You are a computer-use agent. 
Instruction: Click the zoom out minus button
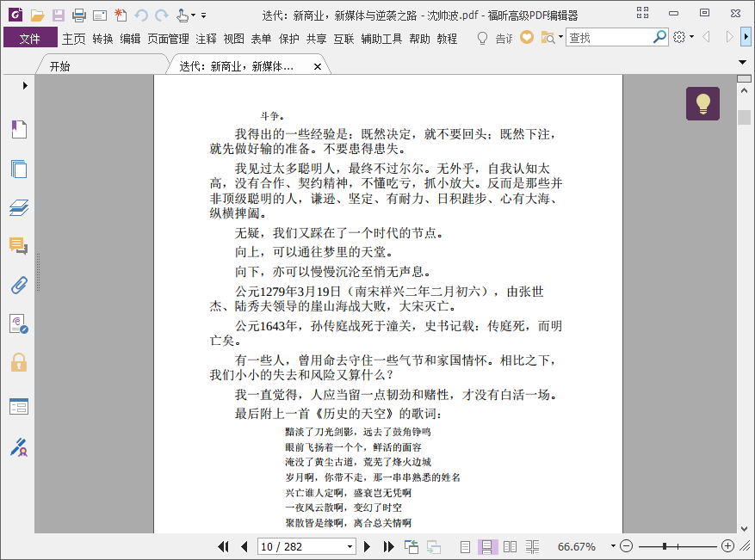pyautogui.click(x=626, y=546)
